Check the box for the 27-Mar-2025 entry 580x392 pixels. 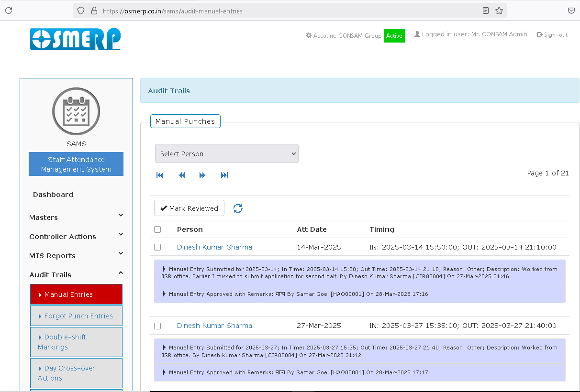pyautogui.click(x=157, y=326)
